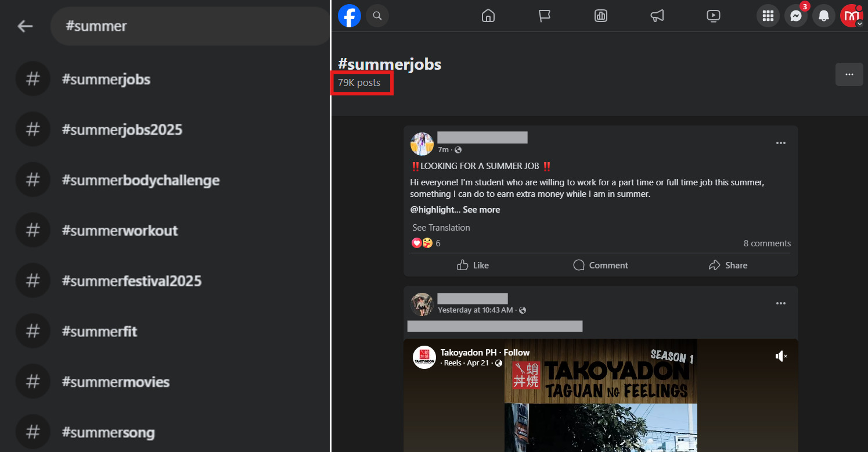Select the #summerworkout hashtag suggestion
Viewport: 868px width, 452px height.
click(x=120, y=231)
